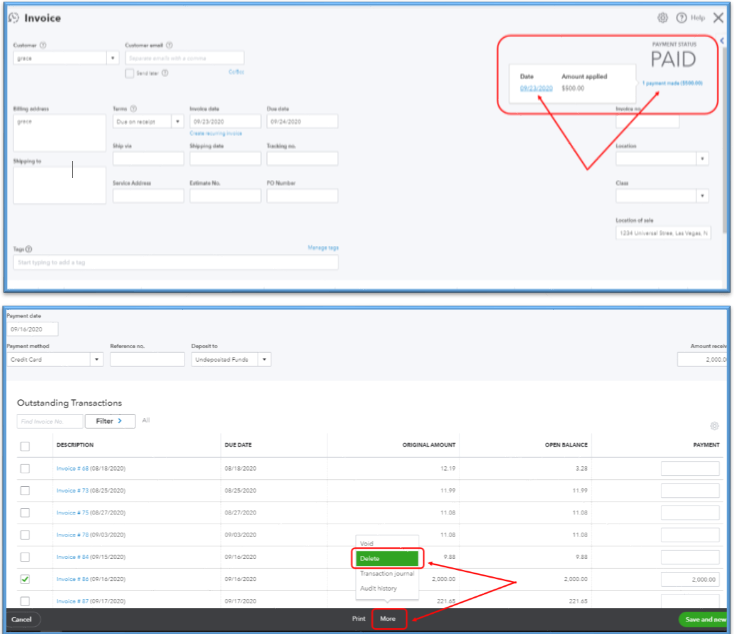Uncheck the box for Invoice # 86
The height and width of the screenshot is (634, 734).
pos(25,579)
